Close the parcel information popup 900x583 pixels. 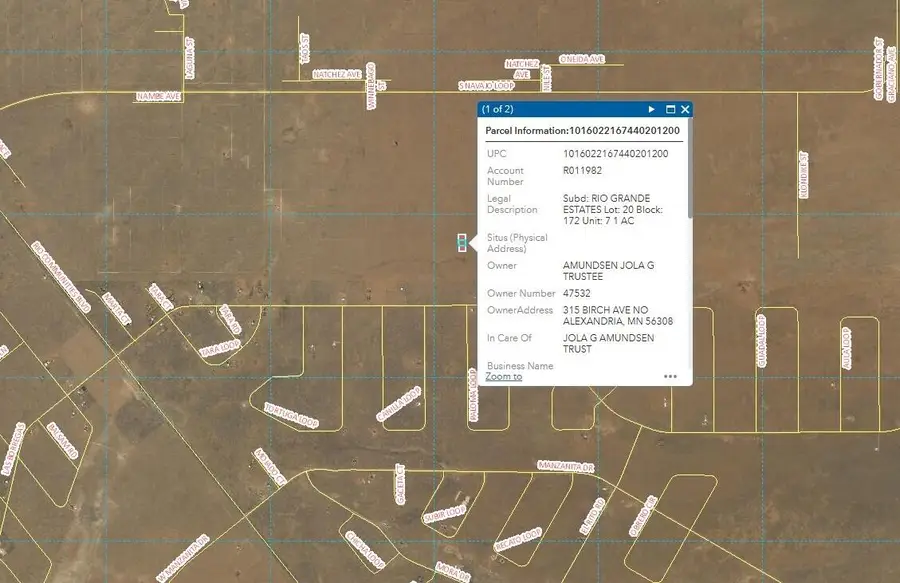click(685, 109)
